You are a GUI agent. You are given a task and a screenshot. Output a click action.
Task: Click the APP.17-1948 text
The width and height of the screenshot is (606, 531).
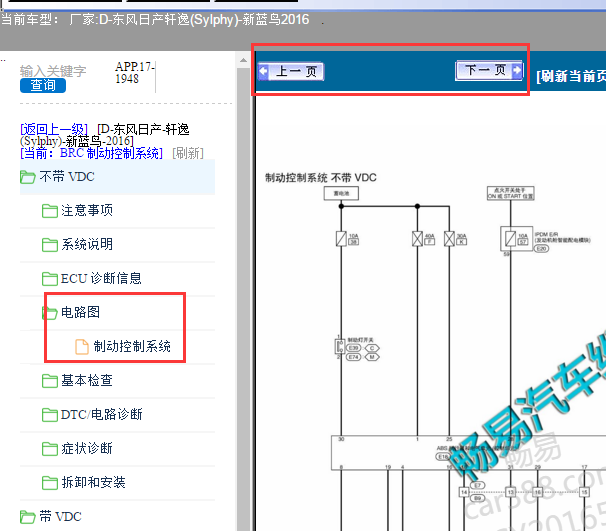[135, 73]
